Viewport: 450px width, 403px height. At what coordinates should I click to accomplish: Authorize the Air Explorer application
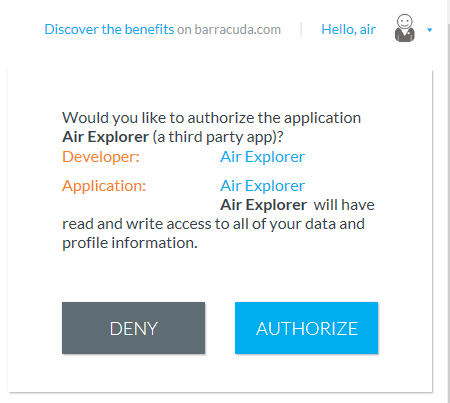306,328
